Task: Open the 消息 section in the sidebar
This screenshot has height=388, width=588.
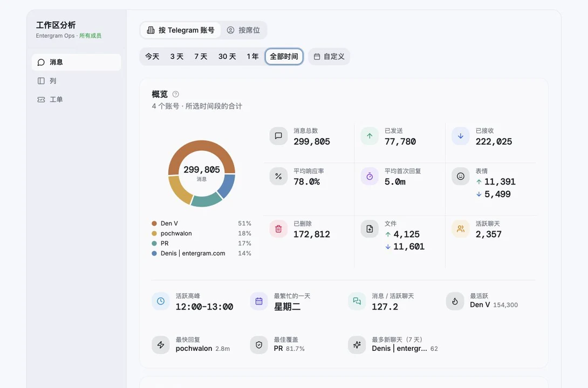Action: (76, 62)
